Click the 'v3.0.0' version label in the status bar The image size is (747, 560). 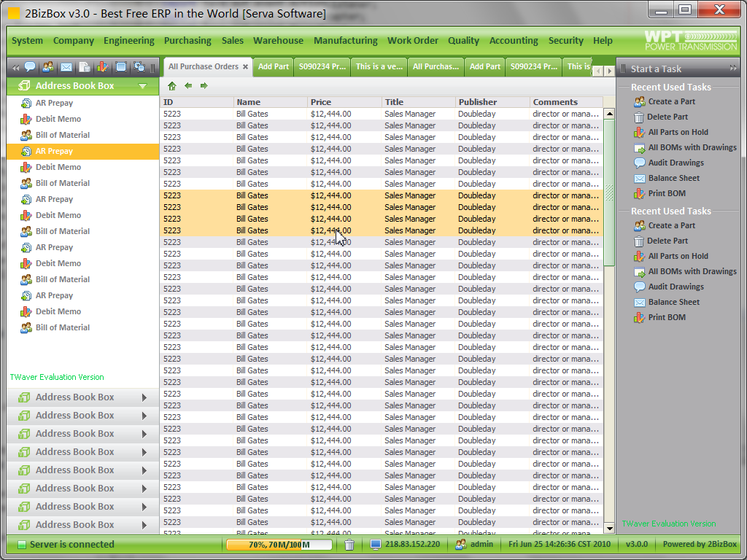(x=636, y=544)
